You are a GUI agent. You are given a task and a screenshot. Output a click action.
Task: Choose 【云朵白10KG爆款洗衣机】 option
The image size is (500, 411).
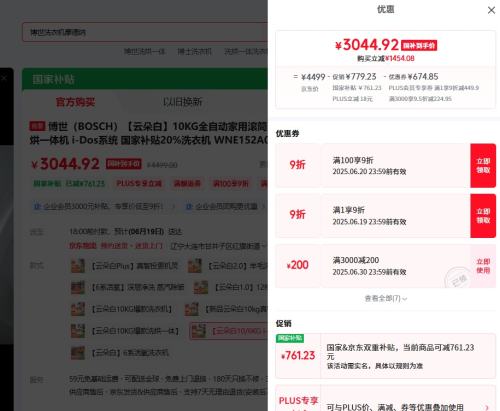(122, 309)
